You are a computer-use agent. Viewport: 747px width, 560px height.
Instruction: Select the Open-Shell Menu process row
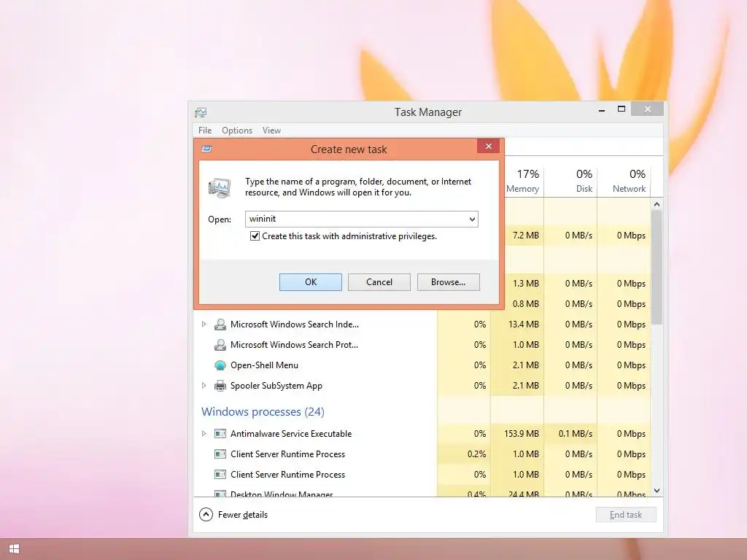tap(422, 365)
